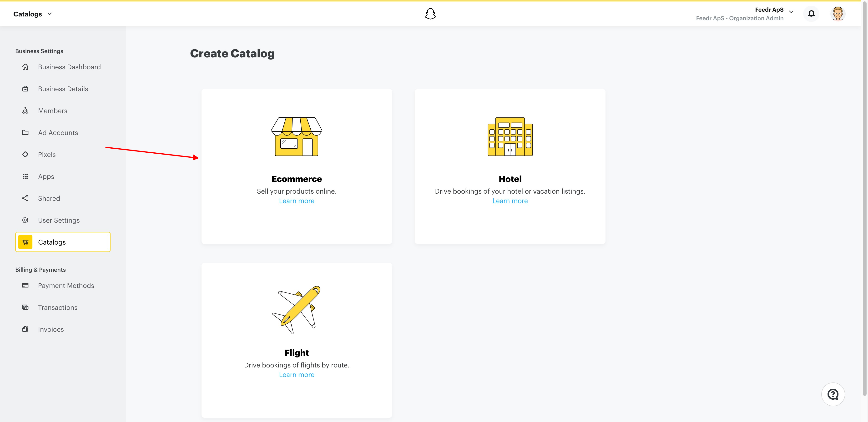Click the Apps sidebar item

tap(45, 176)
